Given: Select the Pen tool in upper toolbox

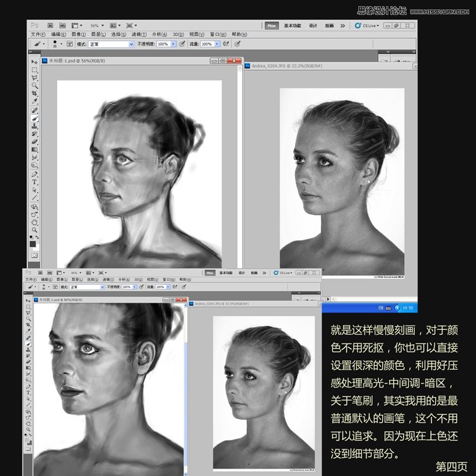Looking at the screenshot, I should 34,174.
